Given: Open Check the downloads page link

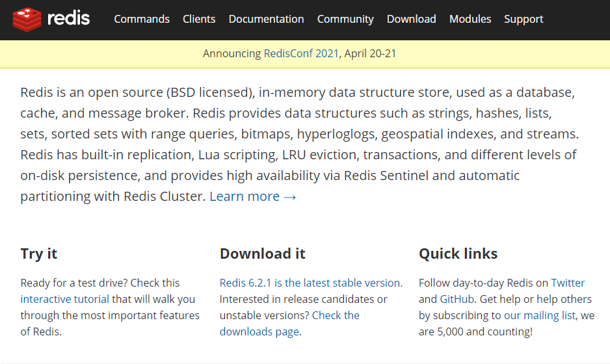Looking at the screenshot, I should (289, 324).
